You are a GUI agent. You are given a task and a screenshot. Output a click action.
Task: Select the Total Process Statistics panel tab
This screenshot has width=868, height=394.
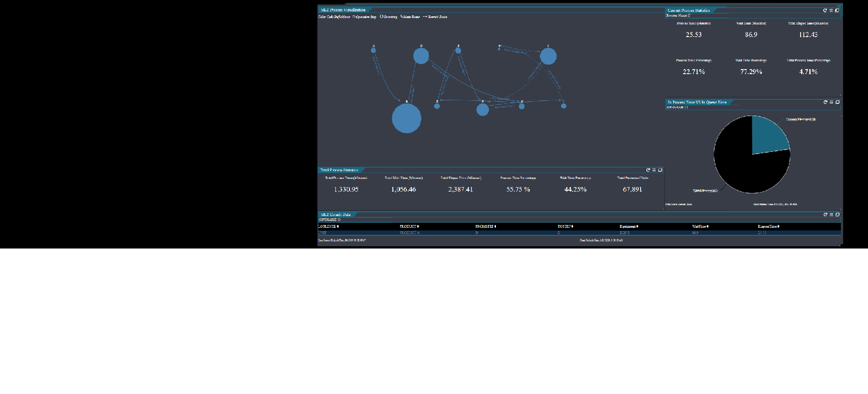click(339, 170)
